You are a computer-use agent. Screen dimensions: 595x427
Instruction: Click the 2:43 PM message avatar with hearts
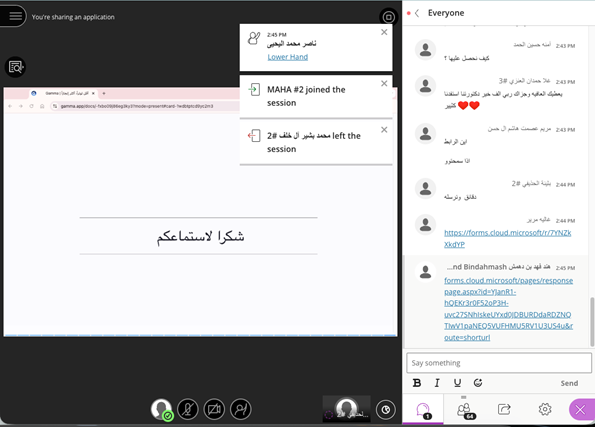(425, 85)
